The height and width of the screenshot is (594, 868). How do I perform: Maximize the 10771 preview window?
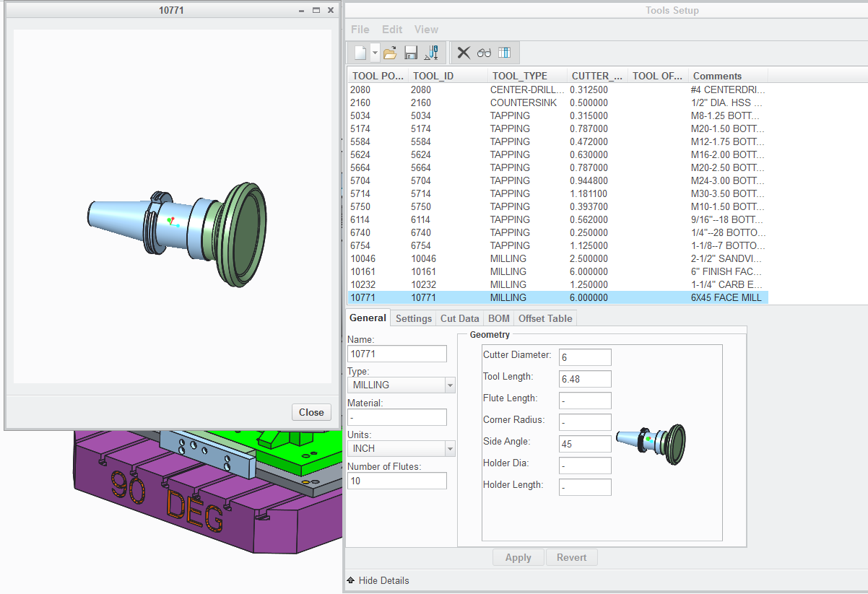316,10
